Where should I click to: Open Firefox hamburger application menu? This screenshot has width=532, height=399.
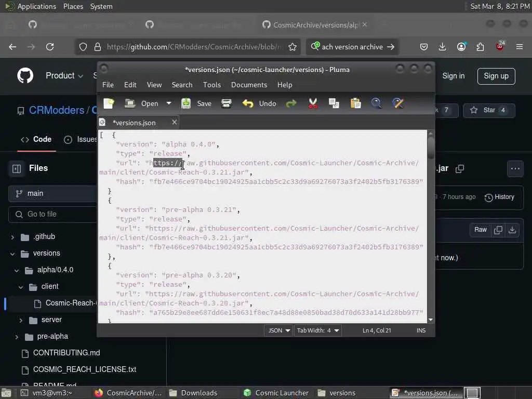(520, 47)
